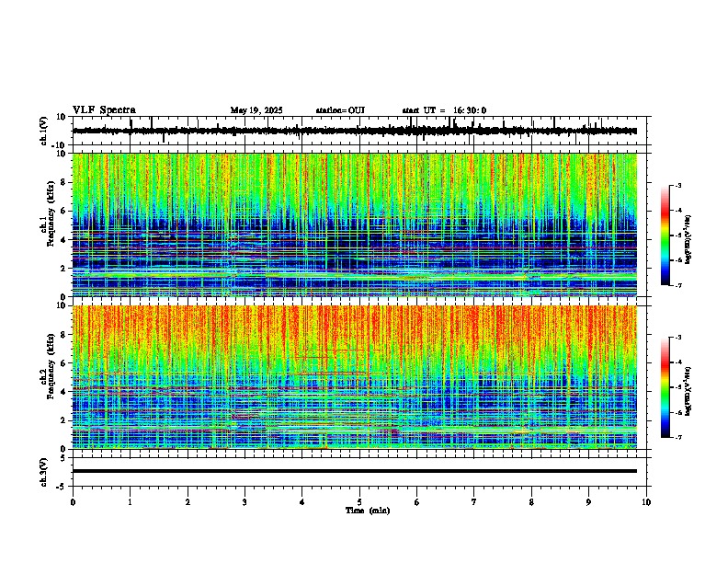Click the ch.2 spectrogram color scale bar
The image size is (728, 563).
coord(665,387)
